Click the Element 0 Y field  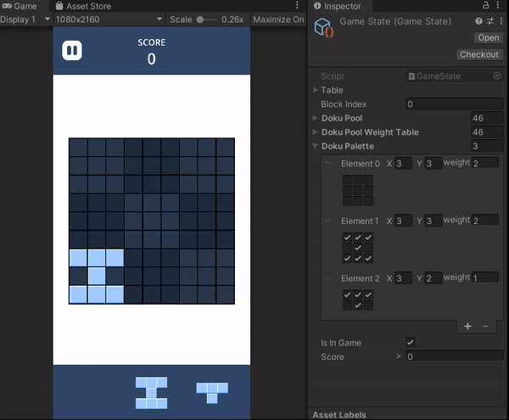(x=433, y=163)
